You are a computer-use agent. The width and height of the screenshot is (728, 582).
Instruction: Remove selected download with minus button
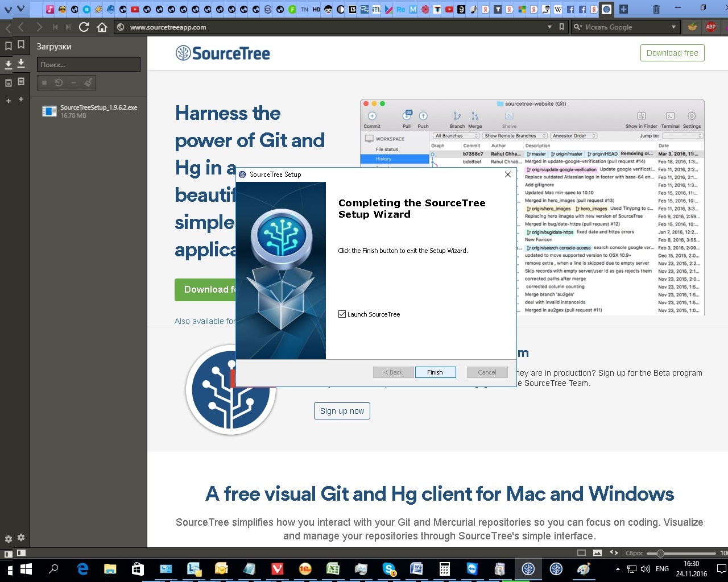[73, 83]
